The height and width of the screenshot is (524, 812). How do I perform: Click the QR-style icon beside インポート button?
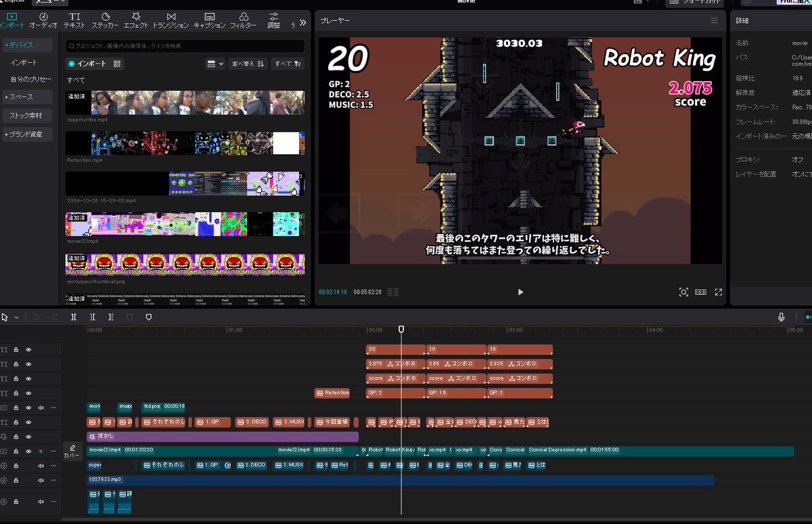[117, 64]
